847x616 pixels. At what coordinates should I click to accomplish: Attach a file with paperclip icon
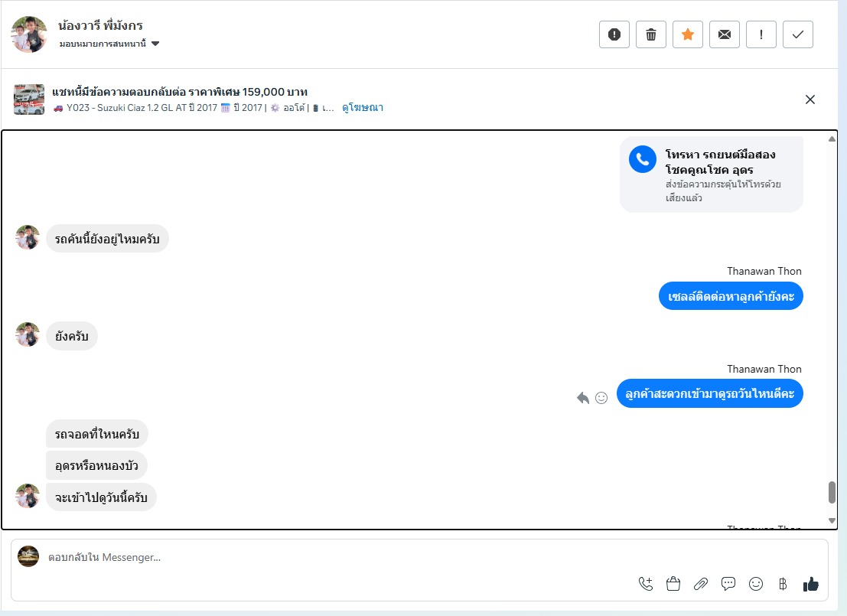pos(701,584)
